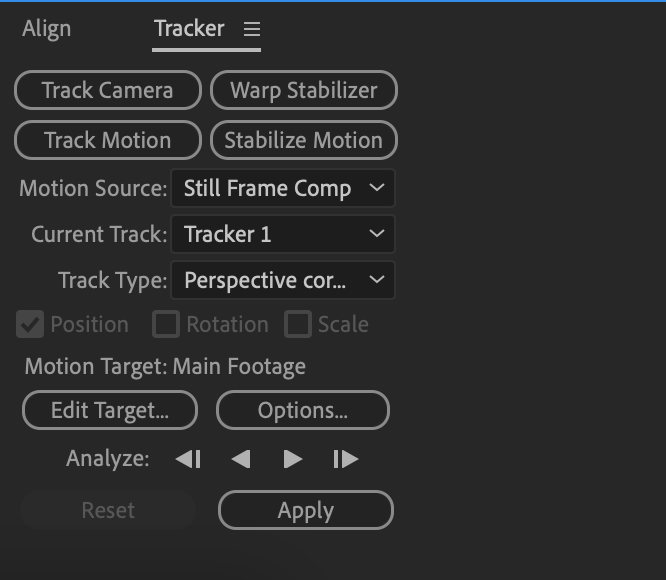Enable the Rotation checkbox
The height and width of the screenshot is (580, 666).
[166, 324]
